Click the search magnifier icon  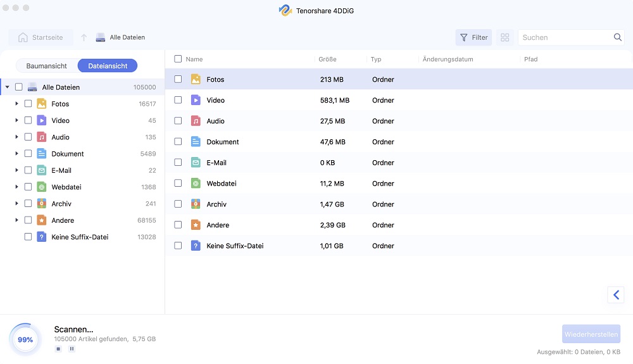617,37
